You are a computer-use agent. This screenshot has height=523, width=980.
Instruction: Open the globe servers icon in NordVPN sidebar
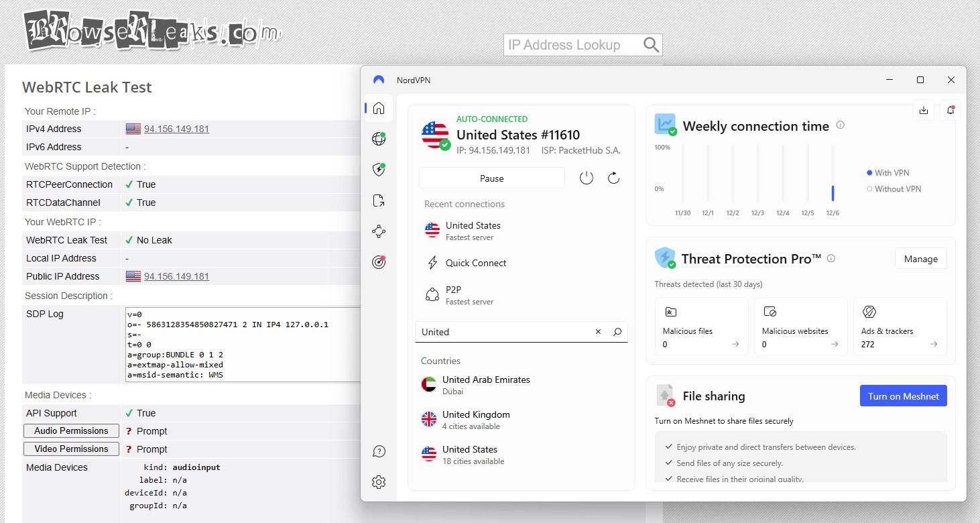tap(379, 139)
